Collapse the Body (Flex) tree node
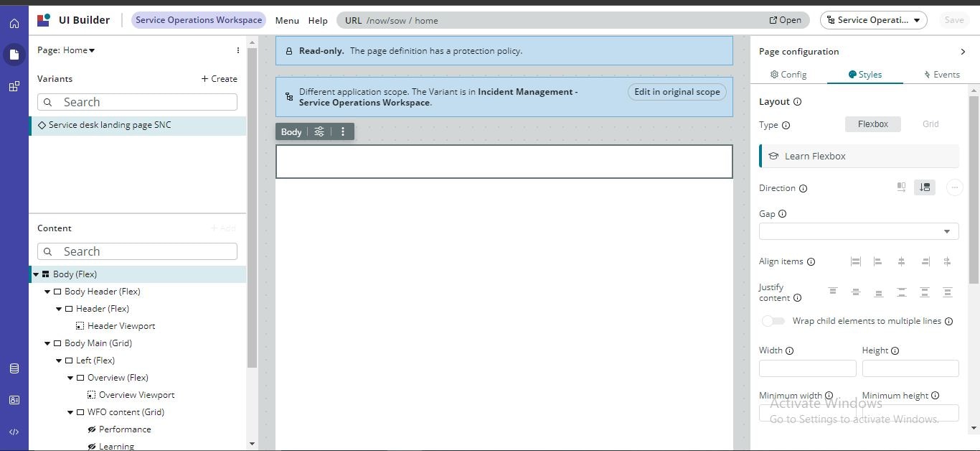Screen dimensions: 980x451 pyautogui.click(x=36, y=274)
